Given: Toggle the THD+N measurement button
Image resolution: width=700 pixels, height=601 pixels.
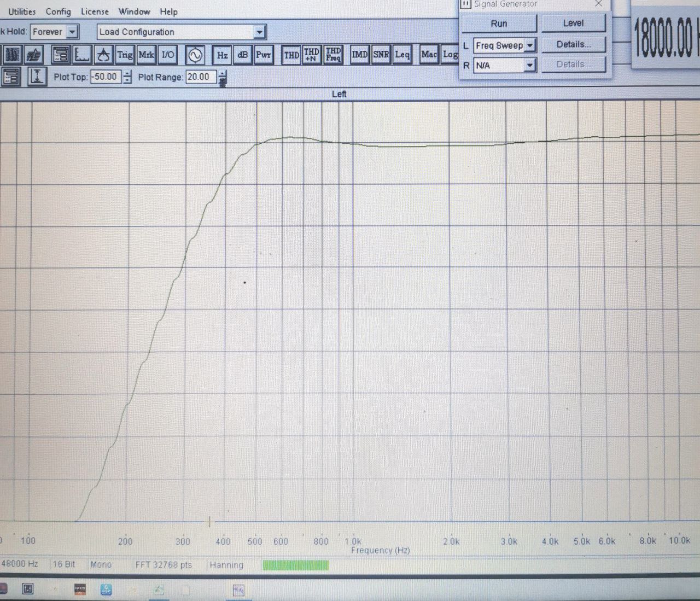Looking at the screenshot, I should [312, 55].
